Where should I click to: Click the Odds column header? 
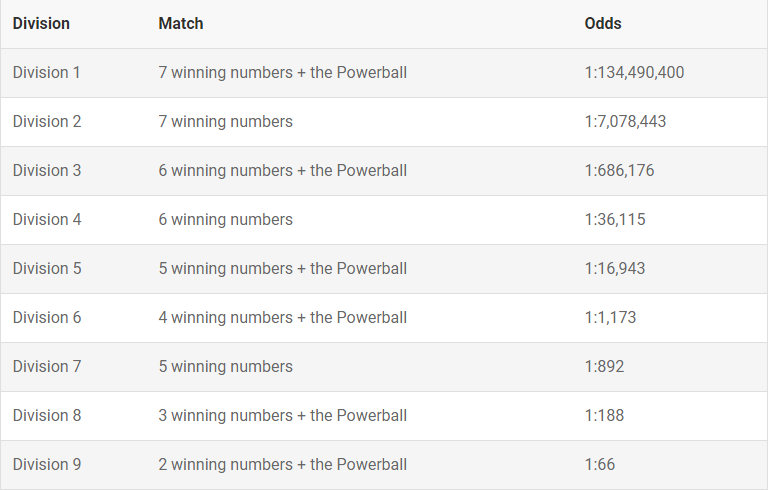(603, 23)
